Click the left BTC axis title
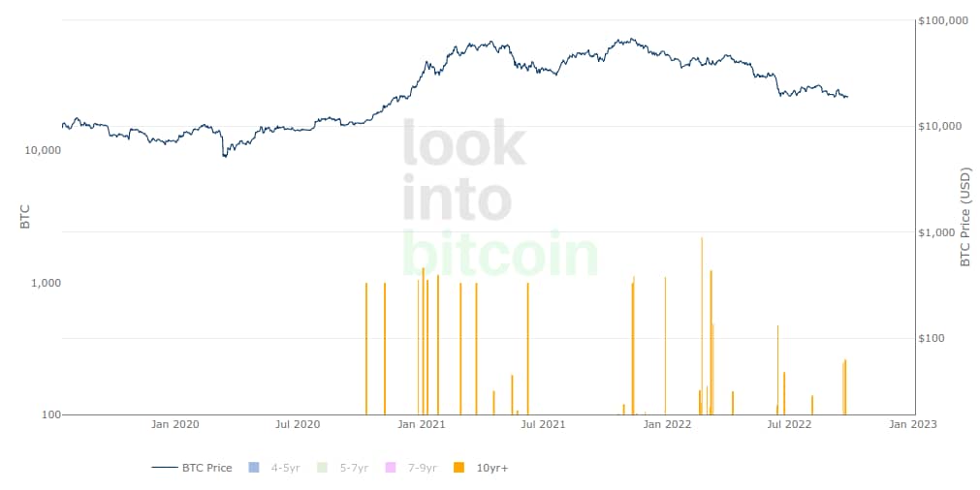 click(x=25, y=217)
